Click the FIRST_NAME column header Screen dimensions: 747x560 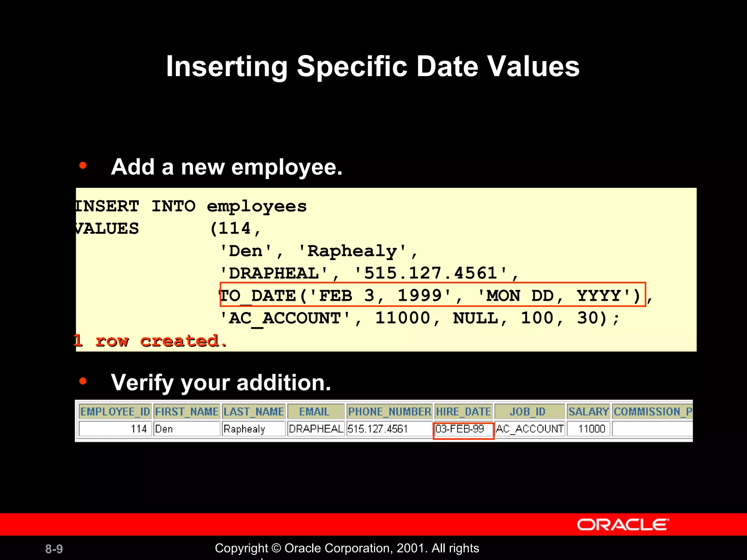(187, 412)
